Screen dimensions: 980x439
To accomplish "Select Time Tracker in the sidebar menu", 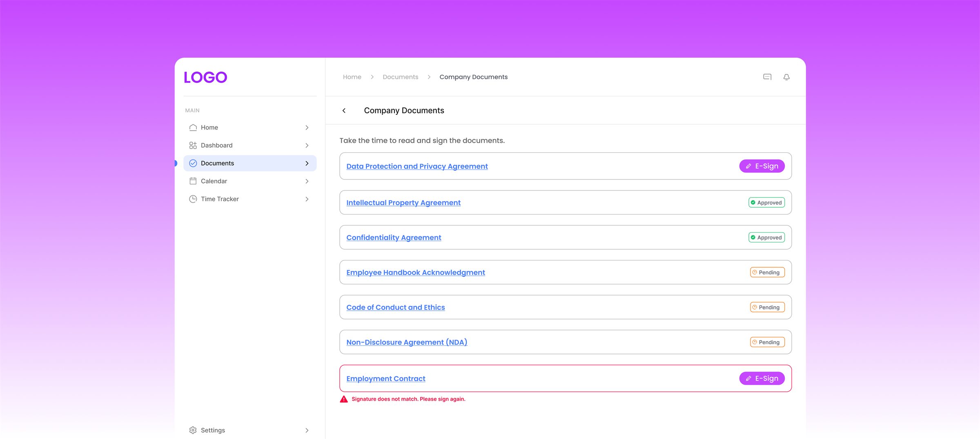I will pos(250,199).
